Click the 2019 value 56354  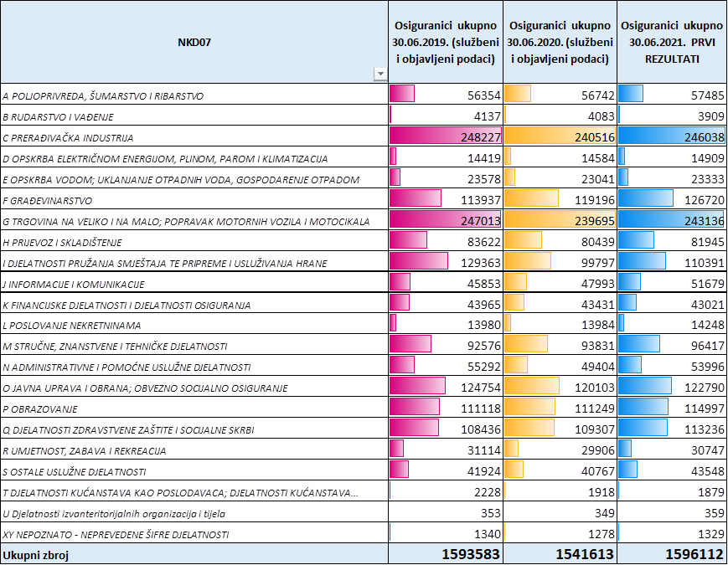(483, 95)
